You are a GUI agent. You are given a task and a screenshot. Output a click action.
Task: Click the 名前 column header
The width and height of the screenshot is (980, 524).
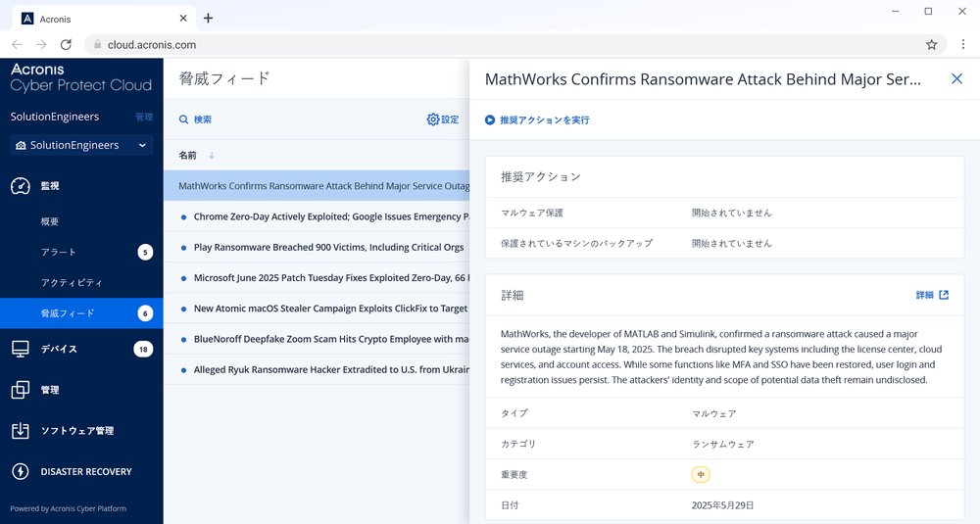[187, 156]
